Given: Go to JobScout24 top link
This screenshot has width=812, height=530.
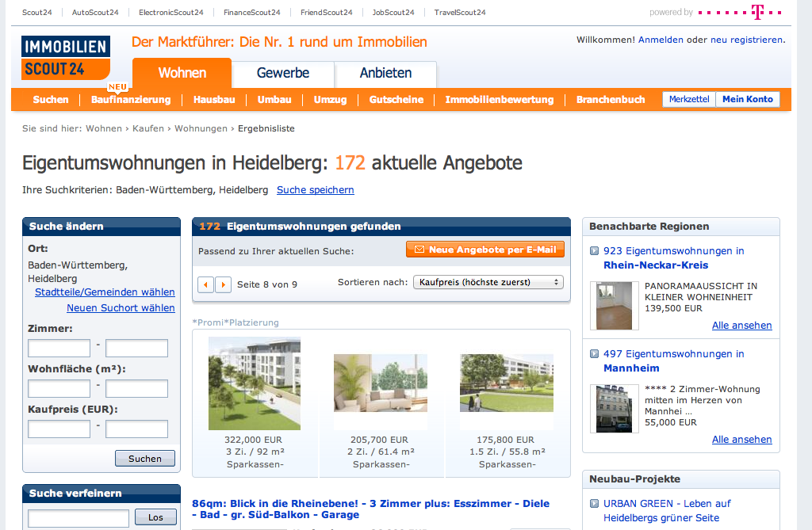Looking at the screenshot, I should 393,13.
